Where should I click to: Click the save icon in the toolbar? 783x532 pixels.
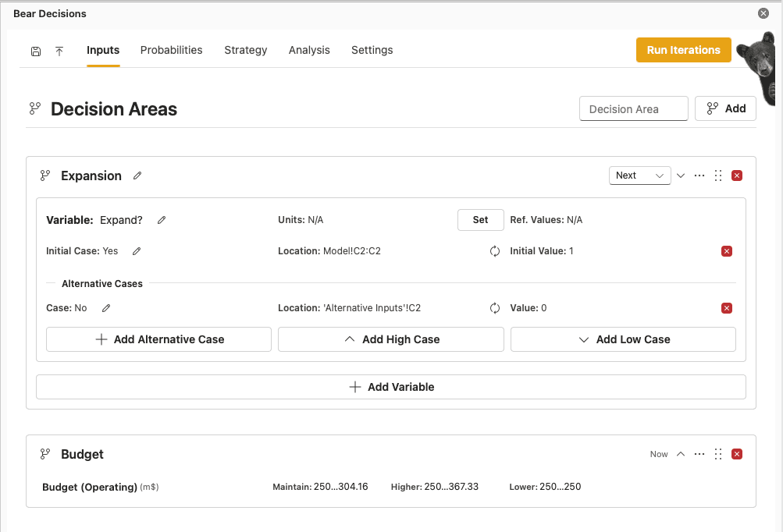(36, 51)
